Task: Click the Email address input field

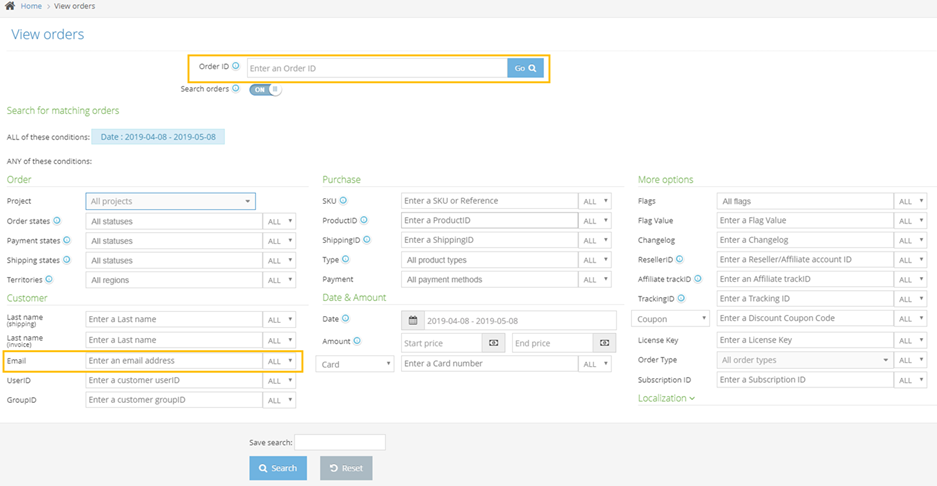Action: tap(173, 361)
